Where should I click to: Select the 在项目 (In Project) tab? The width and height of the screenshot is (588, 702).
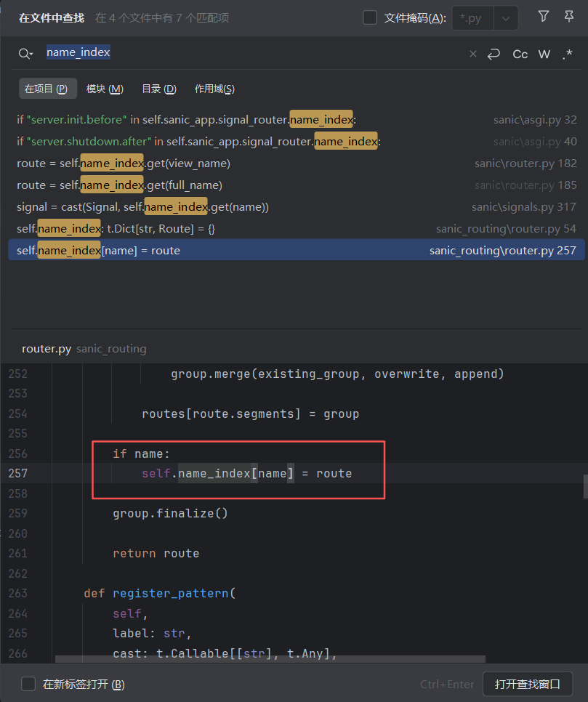pos(46,89)
